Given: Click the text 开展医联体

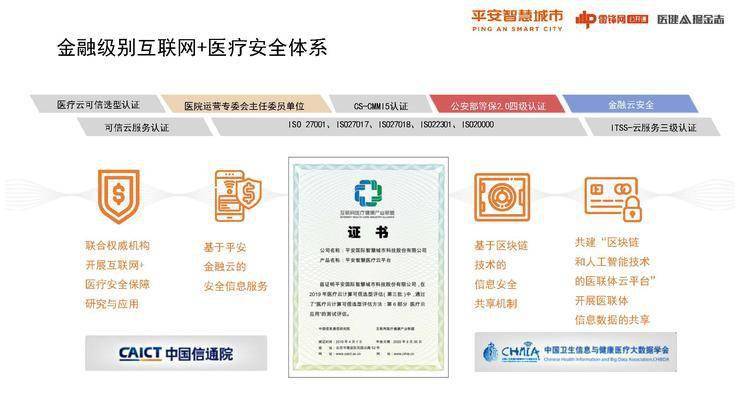Looking at the screenshot, I should 601,300.
